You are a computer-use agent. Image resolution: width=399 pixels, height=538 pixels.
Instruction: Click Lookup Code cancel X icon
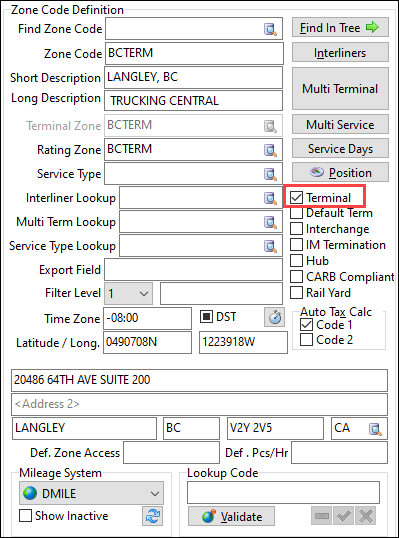click(366, 516)
